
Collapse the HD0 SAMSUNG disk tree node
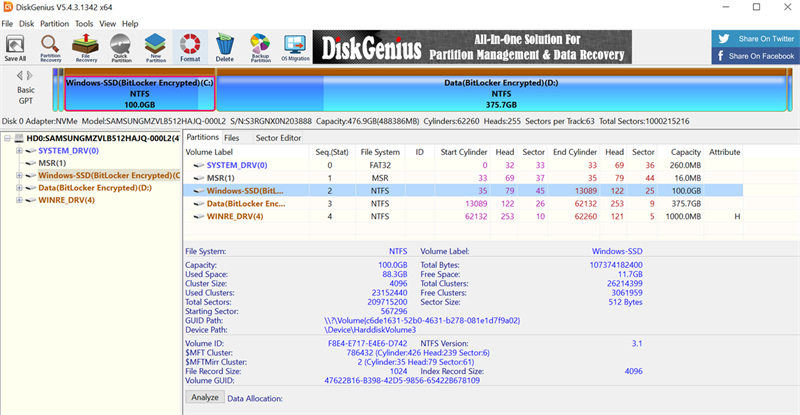click(8, 138)
